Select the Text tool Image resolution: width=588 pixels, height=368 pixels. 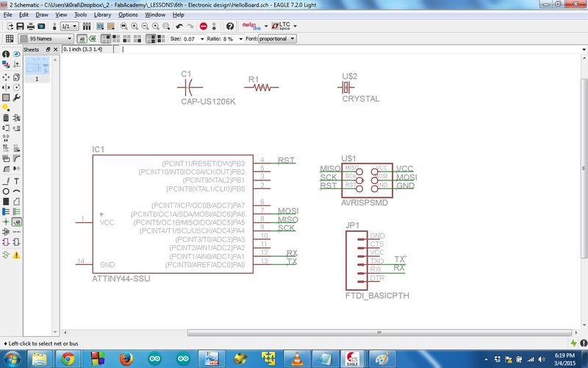point(16,181)
